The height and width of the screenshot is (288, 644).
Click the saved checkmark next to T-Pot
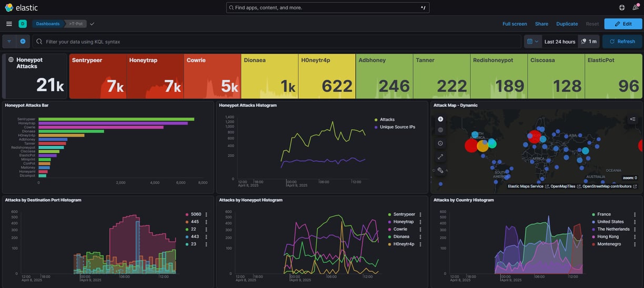pyautogui.click(x=92, y=24)
